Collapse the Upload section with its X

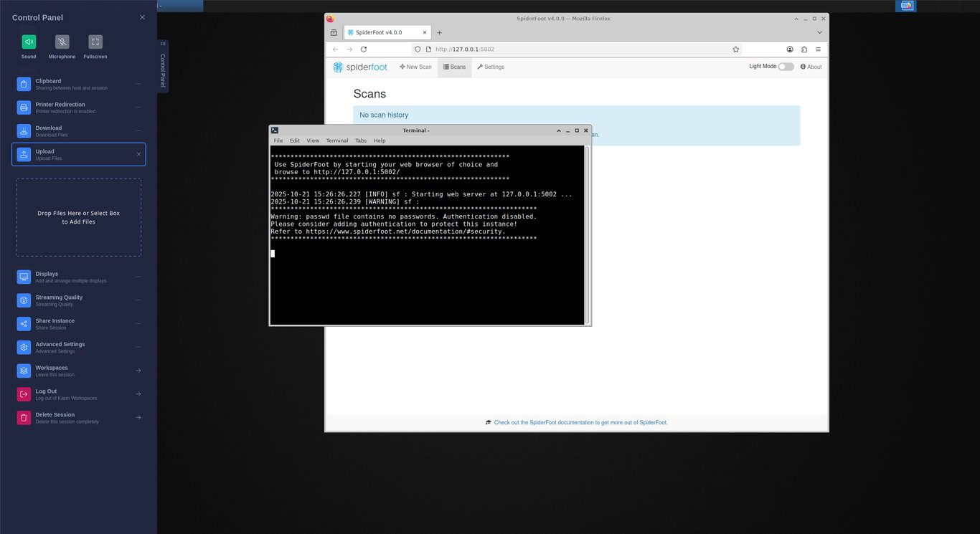point(138,154)
